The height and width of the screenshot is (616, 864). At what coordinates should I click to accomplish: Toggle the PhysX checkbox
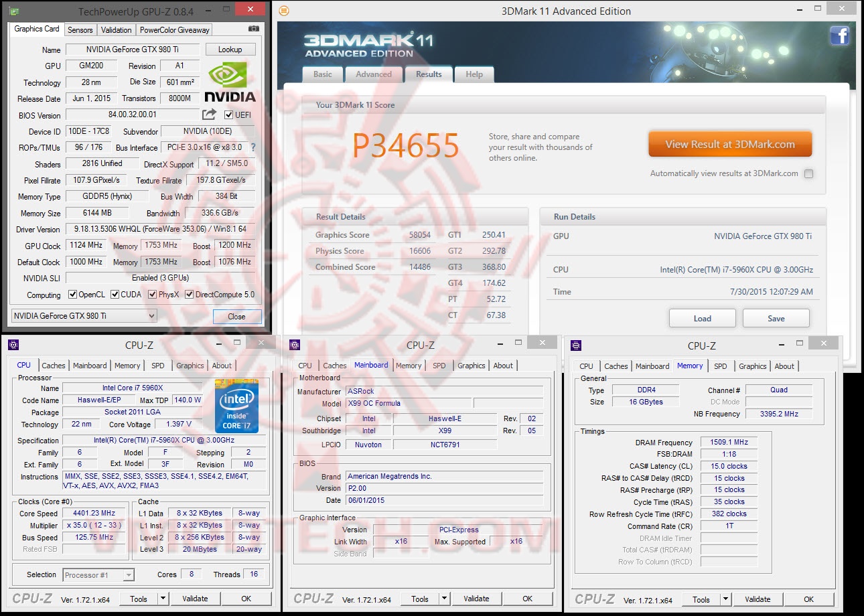click(x=153, y=295)
